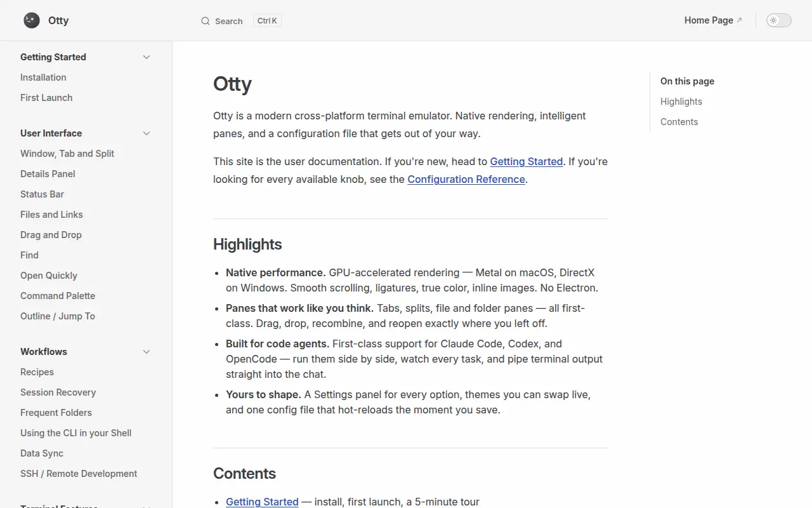Screen dimensions: 812x508
Task: Go to Command Palette page
Action: (x=58, y=296)
